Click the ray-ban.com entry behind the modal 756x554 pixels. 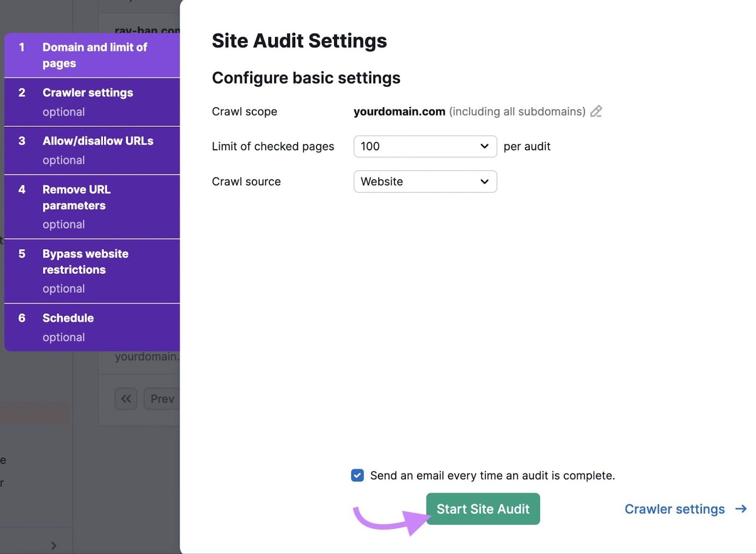146,30
